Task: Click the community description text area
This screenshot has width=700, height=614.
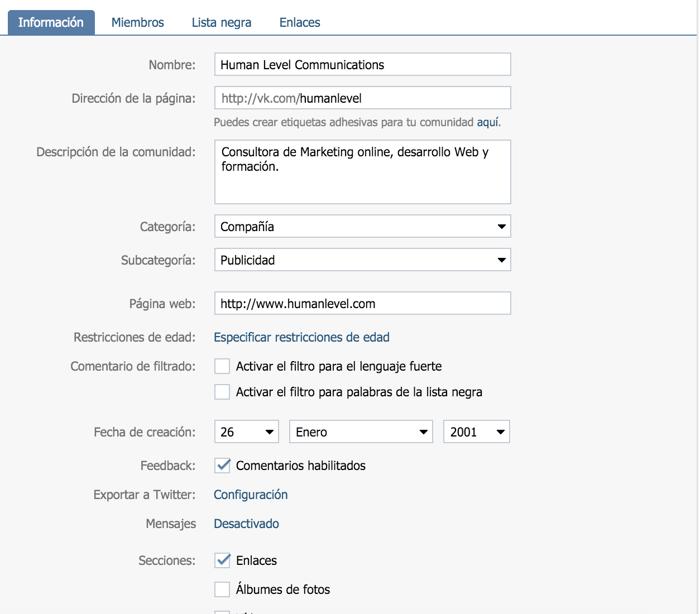Action: [362, 172]
